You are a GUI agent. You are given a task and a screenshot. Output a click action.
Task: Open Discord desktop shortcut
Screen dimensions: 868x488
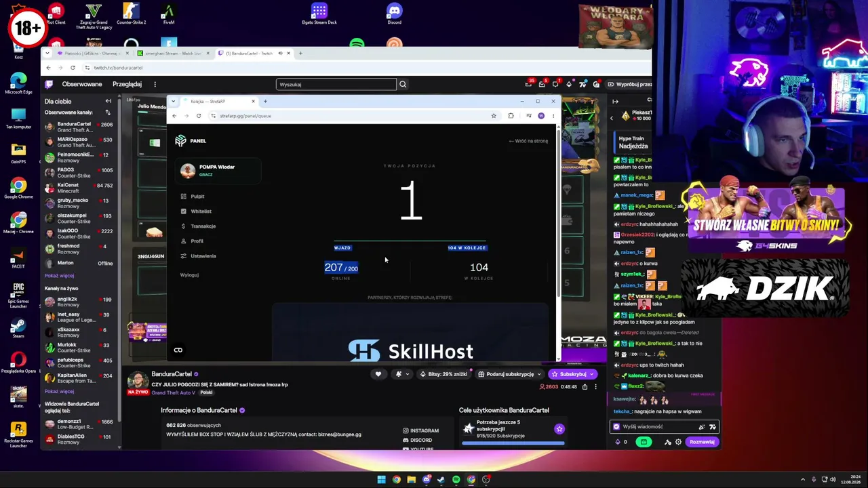[394, 14]
